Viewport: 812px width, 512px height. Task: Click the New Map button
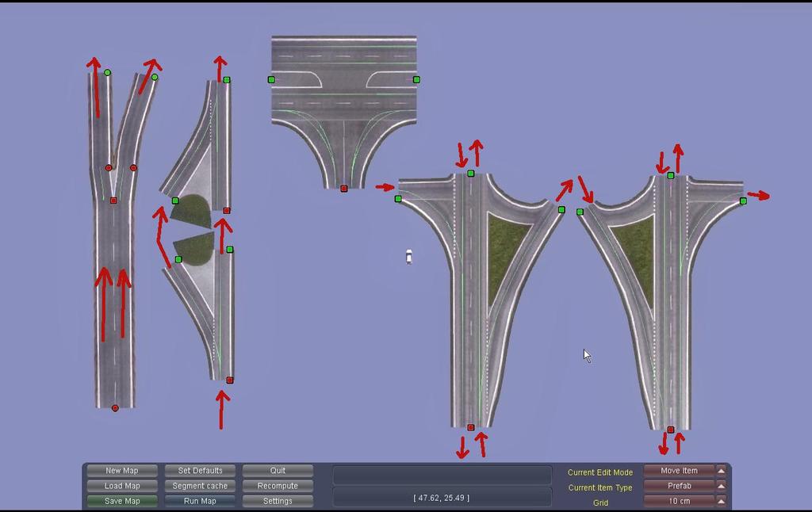point(121,470)
